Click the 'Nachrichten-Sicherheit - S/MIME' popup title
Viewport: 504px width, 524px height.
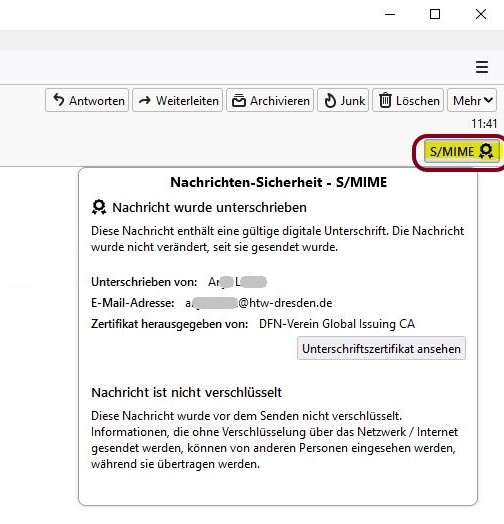[278, 182]
